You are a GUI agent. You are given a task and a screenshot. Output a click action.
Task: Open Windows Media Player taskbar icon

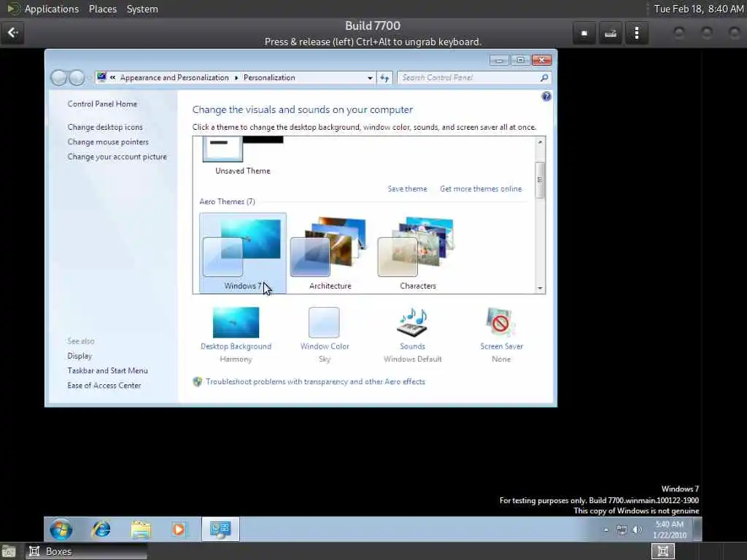point(179,529)
